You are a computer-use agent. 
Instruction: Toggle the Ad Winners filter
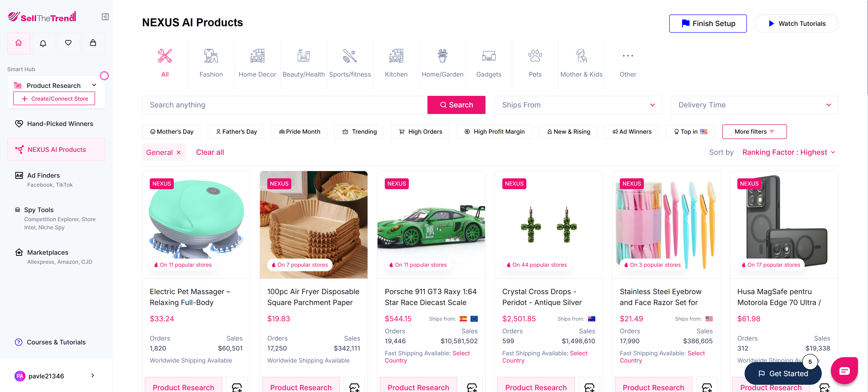pos(631,132)
